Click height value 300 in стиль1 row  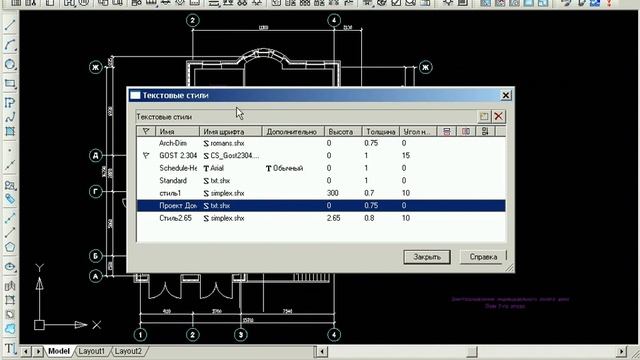click(333, 193)
